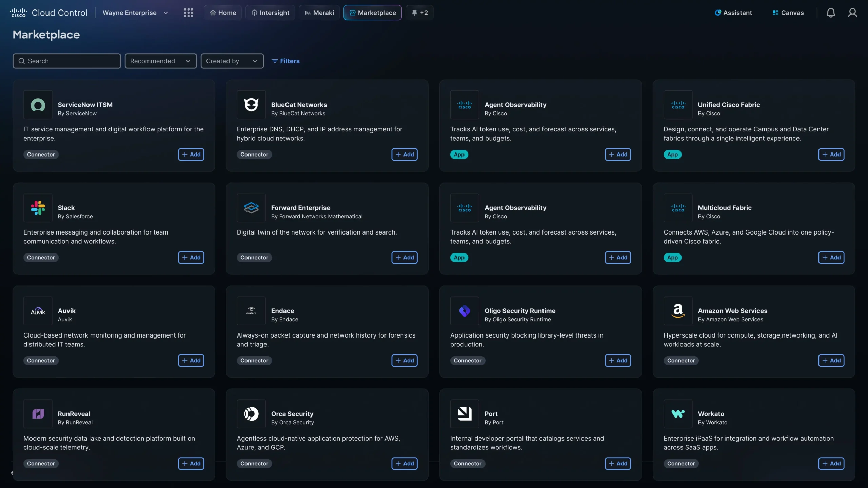The image size is (868, 488).
Task: Click the Slack logo thumbnail
Action: [38, 208]
